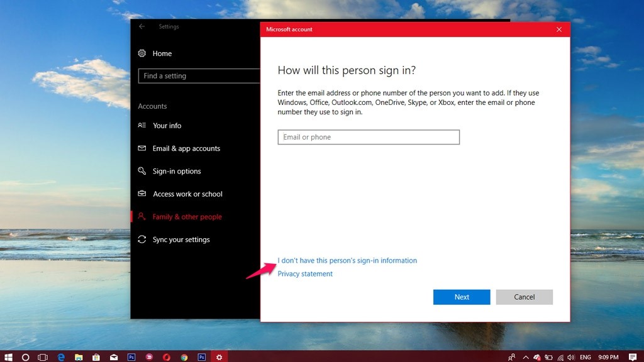
Task: Open the Action Center notifications
Action: [633, 357]
